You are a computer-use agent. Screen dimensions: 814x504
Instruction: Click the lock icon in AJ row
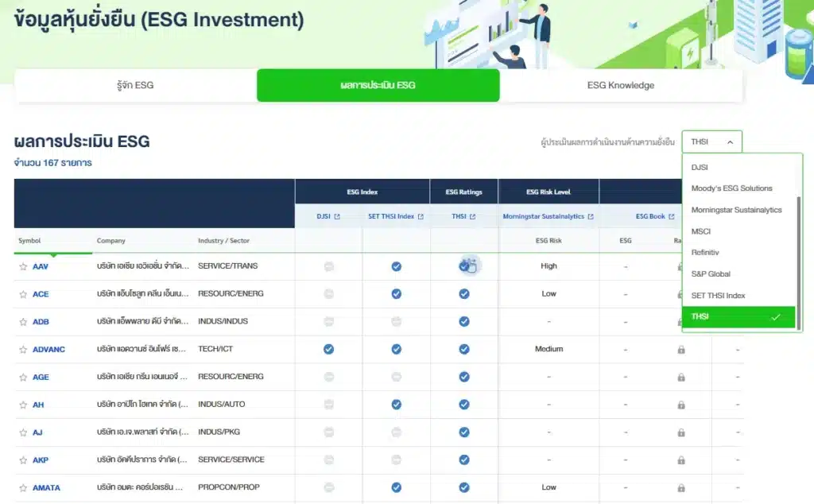(681, 432)
